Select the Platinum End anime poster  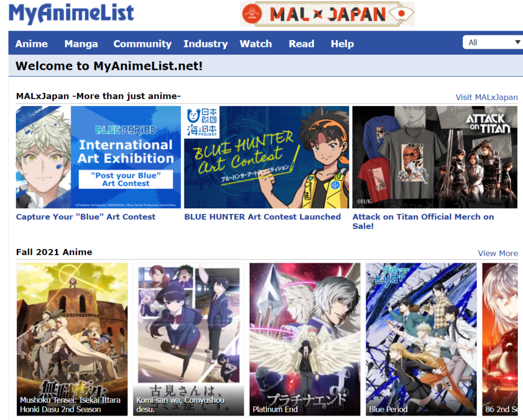pos(305,339)
